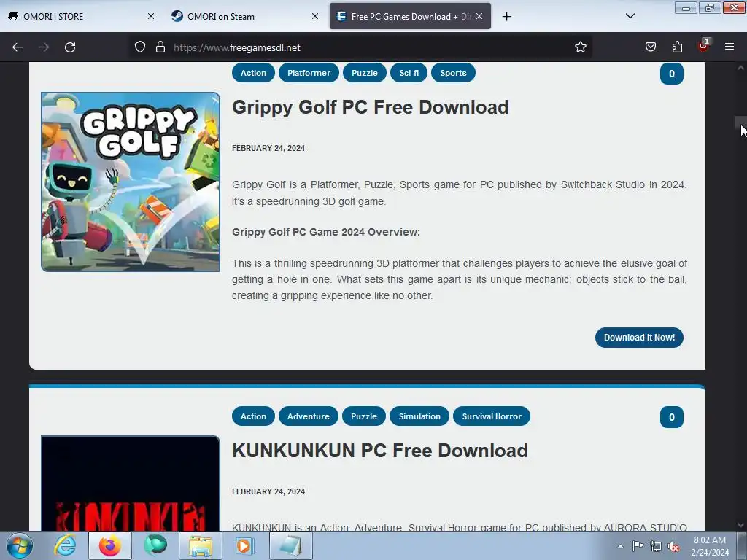Show hidden system tray icons
This screenshot has width=747, height=560.
620,546
